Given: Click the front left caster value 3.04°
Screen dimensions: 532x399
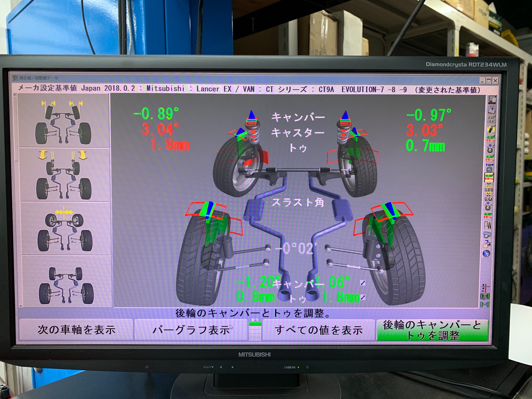Looking at the screenshot, I should 160,129.
